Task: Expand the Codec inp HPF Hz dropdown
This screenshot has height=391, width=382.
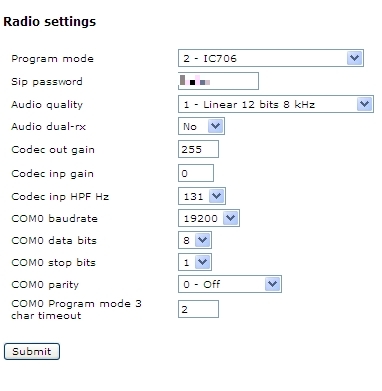Action: pyautogui.click(x=202, y=196)
